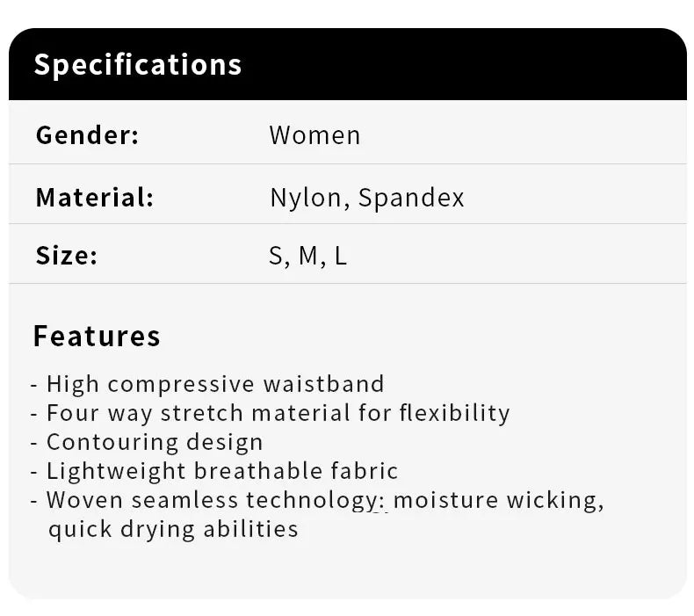694x616 pixels.
Task: Click the Specifications header title
Action: point(137,65)
